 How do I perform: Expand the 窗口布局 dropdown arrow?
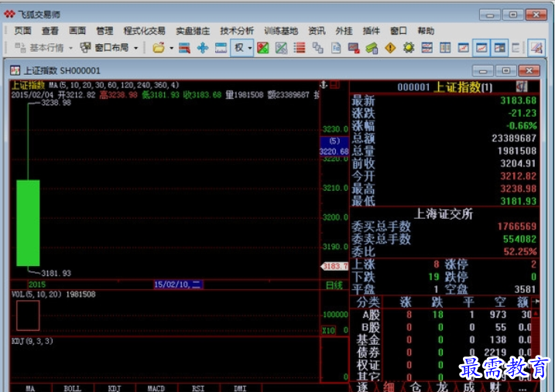point(136,48)
